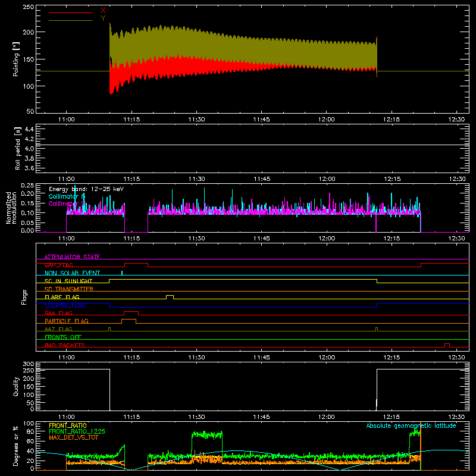The height and width of the screenshot is (476, 476).
Task: Click the "250" tick on Pointing axis
Action: point(28,7)
